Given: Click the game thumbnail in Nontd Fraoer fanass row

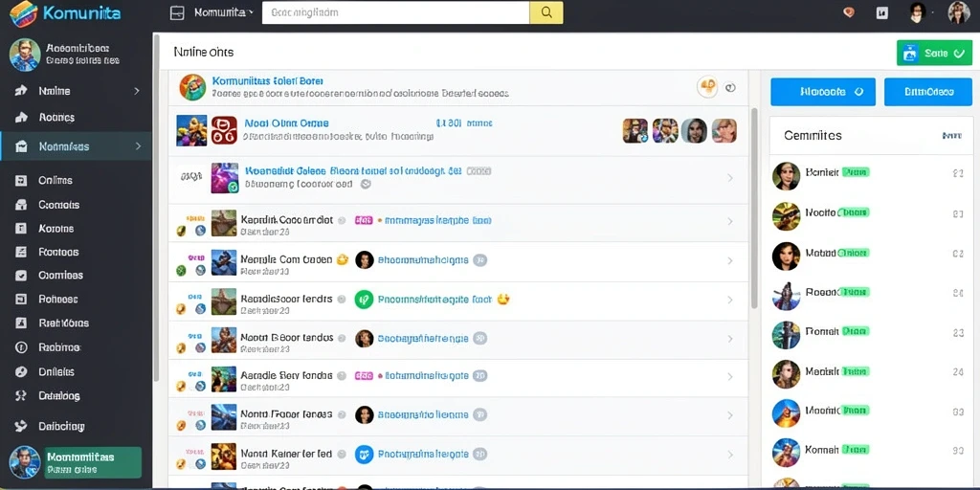Looking at the screenshot, I should [224, 417].
